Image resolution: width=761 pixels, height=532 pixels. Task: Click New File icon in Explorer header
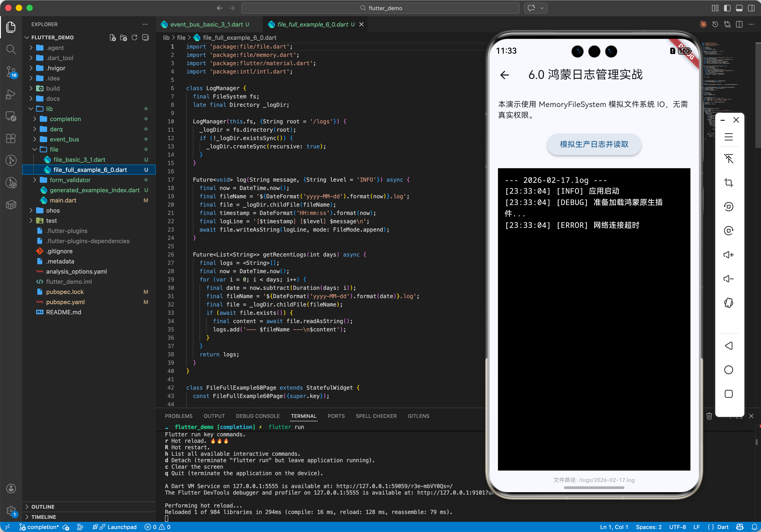coord(113,37)
